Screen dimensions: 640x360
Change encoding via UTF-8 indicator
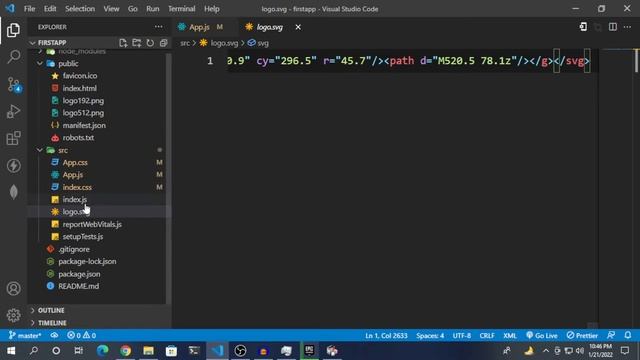pyautogui.click(x=462, y=336)
